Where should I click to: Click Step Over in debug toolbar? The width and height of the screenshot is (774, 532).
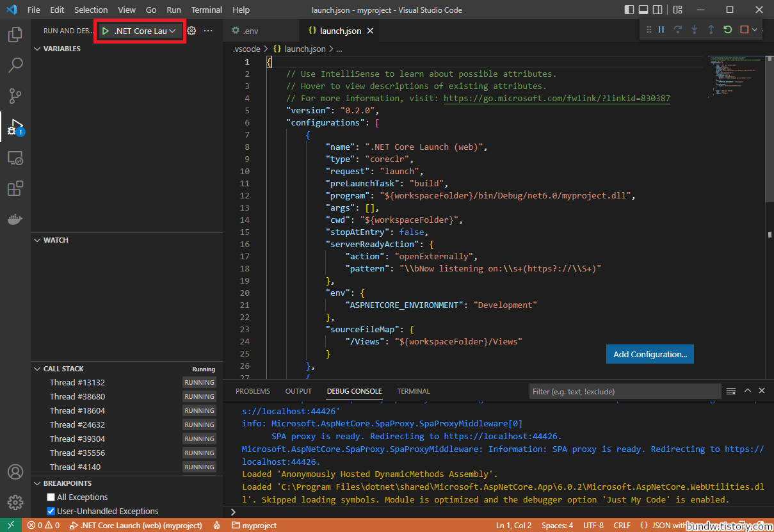(678, 29)
